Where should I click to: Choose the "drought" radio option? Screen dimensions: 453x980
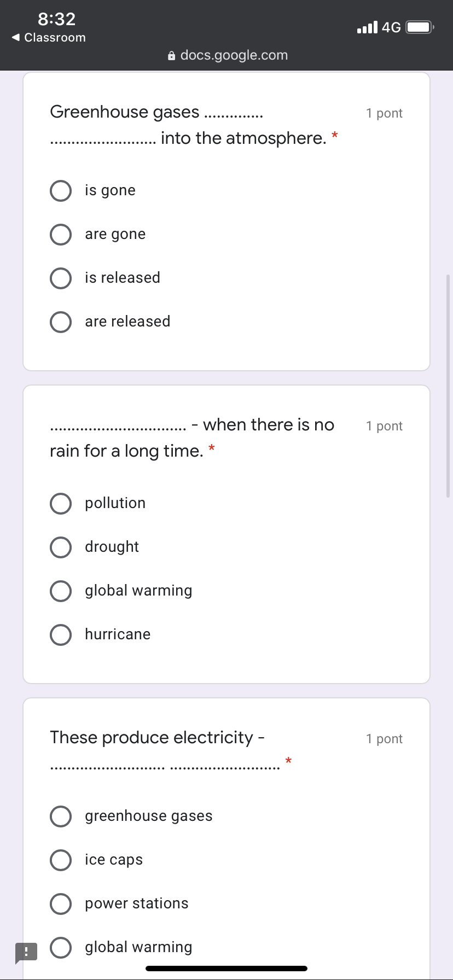61,547
